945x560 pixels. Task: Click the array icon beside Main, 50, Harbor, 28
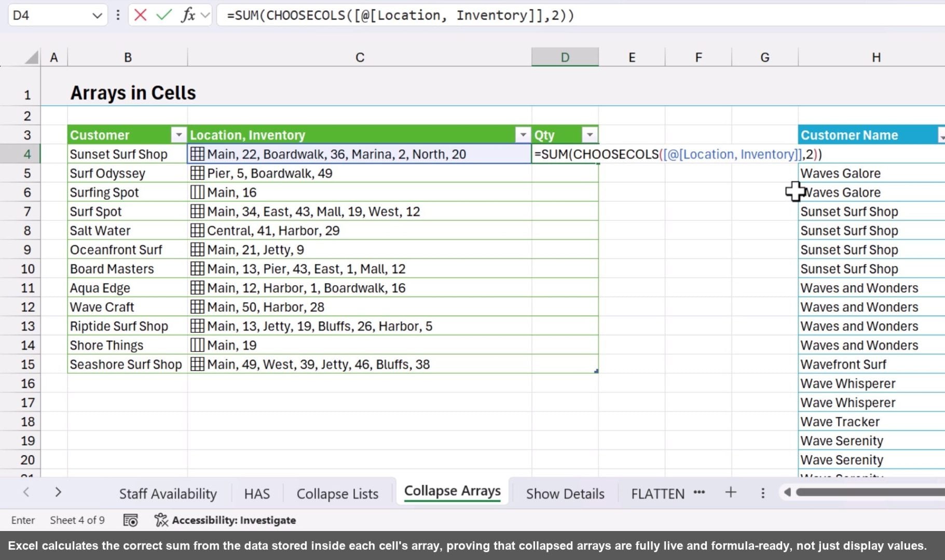point(197,307)
